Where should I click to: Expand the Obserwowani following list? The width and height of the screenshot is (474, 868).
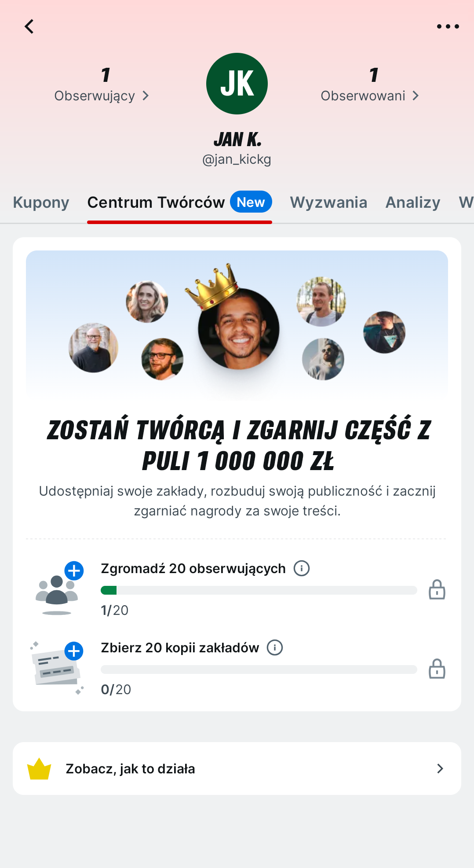[x=370, y=96]
